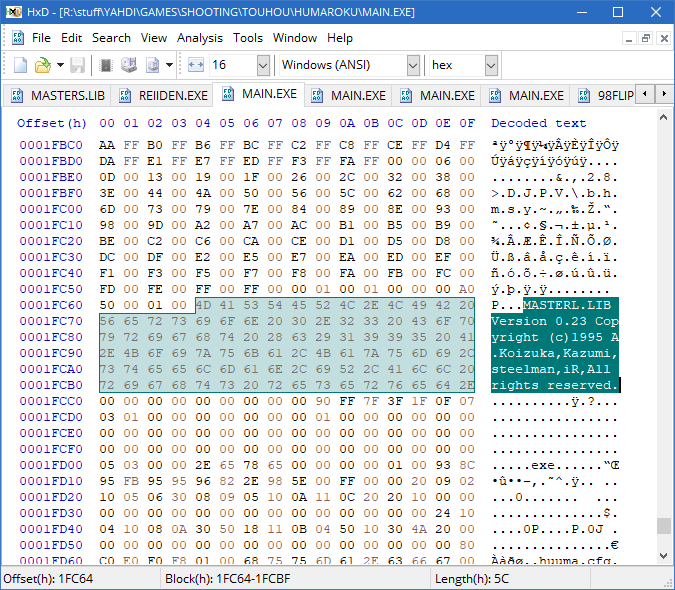This screenshot has width=675, height=590.
Task: Select offset row 0001FC60
Action: click(51, 305)
